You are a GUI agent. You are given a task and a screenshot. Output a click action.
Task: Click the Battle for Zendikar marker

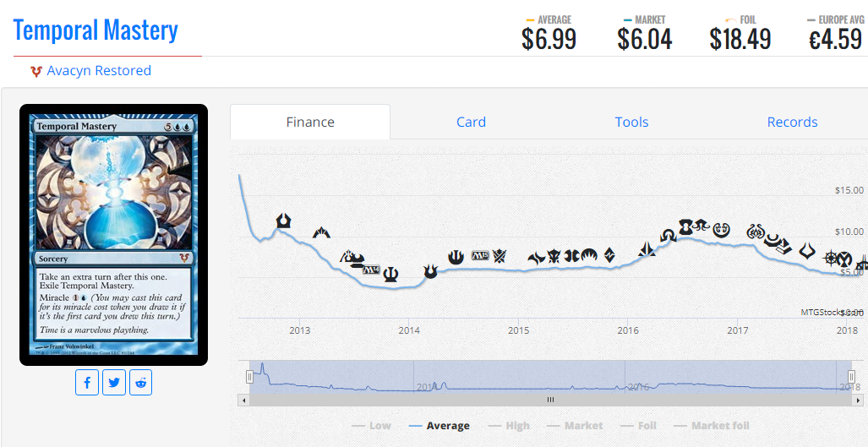pyautogui.click(x=609, y=255)
